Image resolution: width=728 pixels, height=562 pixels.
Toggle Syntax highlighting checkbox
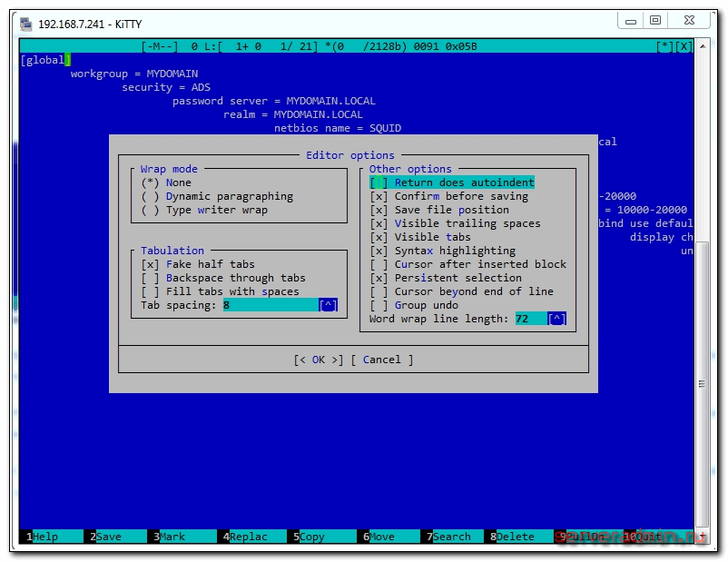379,251
